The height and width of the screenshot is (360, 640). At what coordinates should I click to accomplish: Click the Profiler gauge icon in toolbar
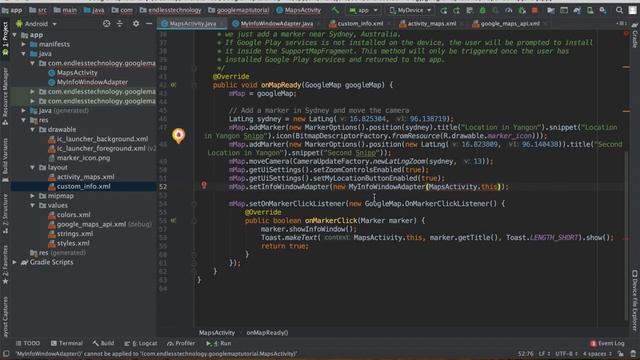509,10
